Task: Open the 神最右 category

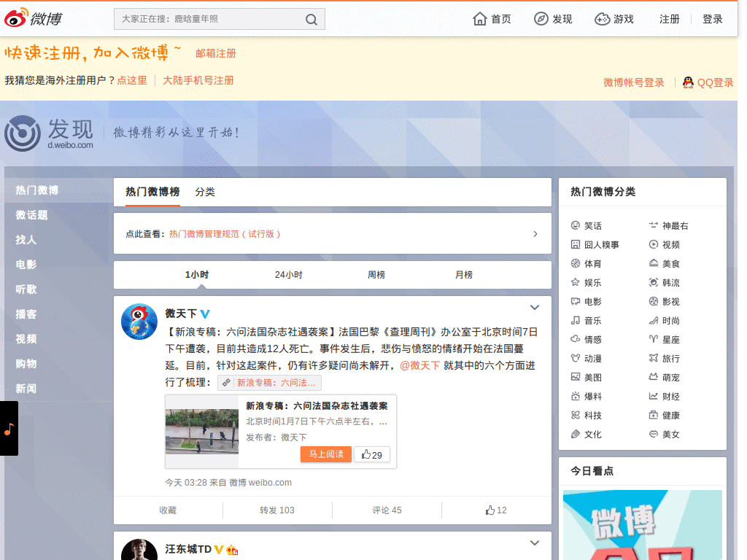Action: tap(668, 226)
